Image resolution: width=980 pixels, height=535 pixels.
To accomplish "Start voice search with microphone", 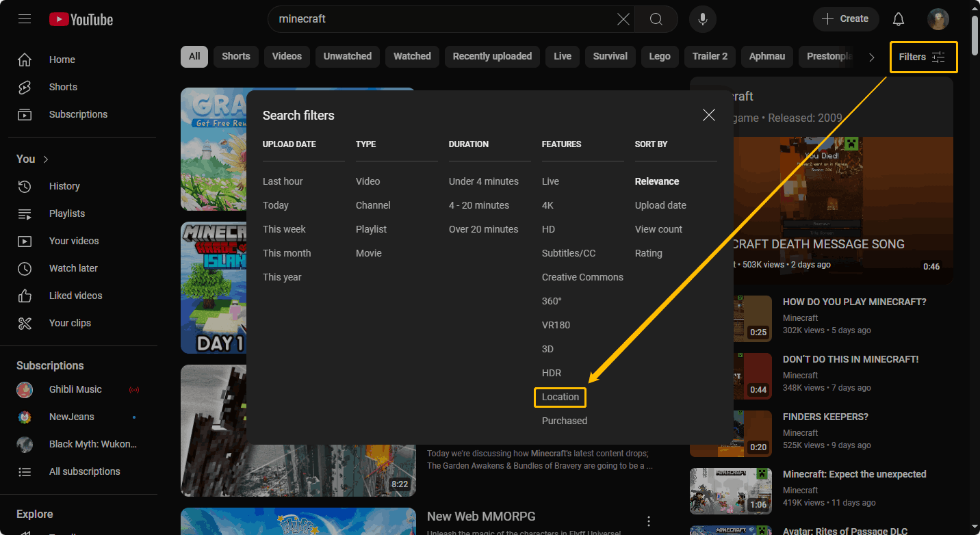I will pyautogui.click(x=702, y=19).
